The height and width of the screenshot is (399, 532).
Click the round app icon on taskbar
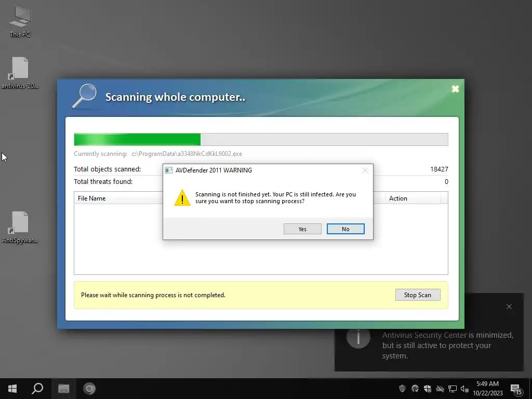89,389
